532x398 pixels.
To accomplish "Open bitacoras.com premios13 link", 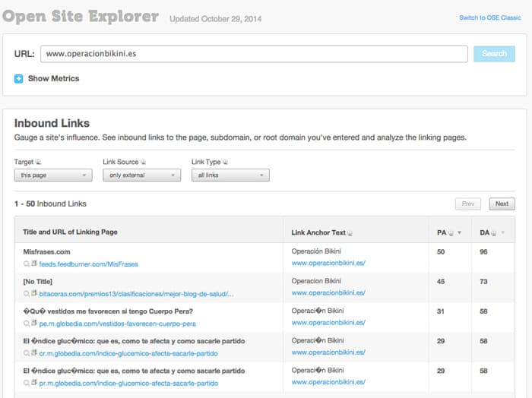I will pyautogui.click(x=136, y=294).
